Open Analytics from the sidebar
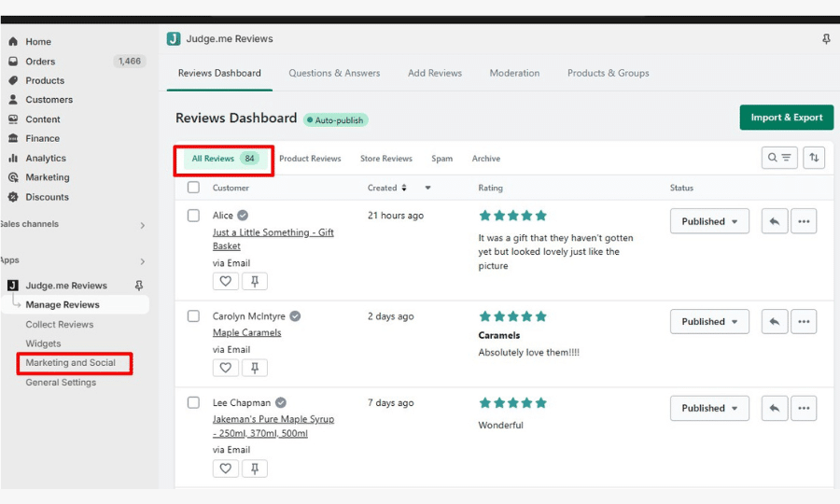The image size is (840, 504). tap(46, 159)
